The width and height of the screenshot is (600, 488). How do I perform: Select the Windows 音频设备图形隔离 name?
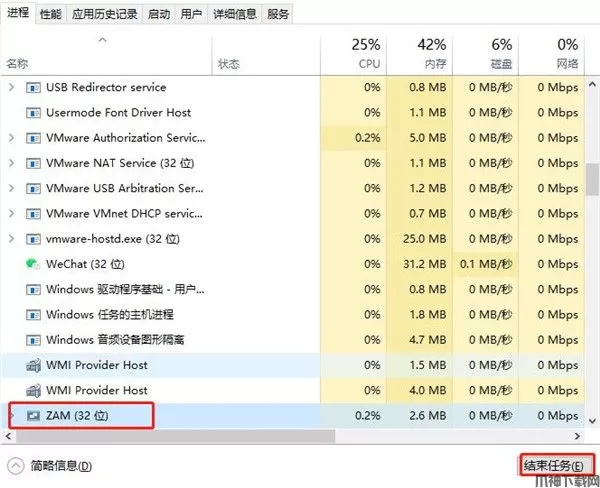(x=115, y=340)
